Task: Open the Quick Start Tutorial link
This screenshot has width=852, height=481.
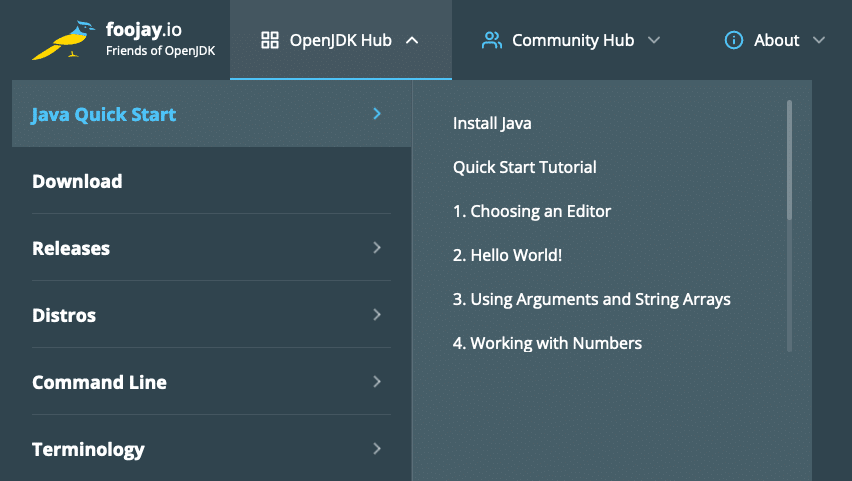Action: coord(525,167)
